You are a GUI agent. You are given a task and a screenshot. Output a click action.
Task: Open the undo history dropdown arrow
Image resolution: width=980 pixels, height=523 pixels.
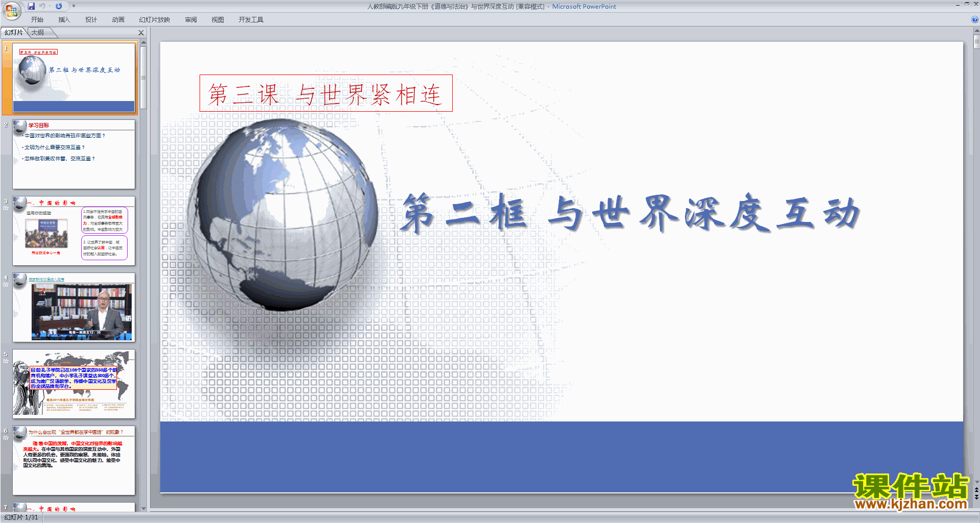(50, 6)
